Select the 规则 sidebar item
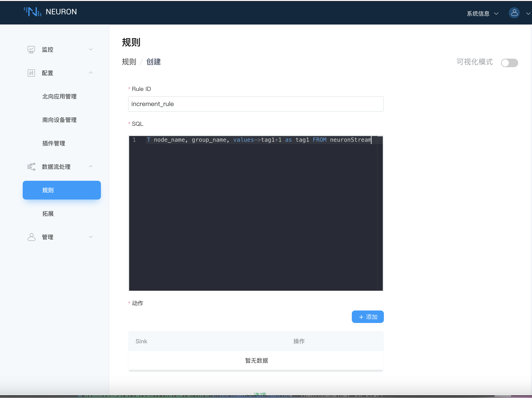Screen dimensions: 532x398 point(62,190)
